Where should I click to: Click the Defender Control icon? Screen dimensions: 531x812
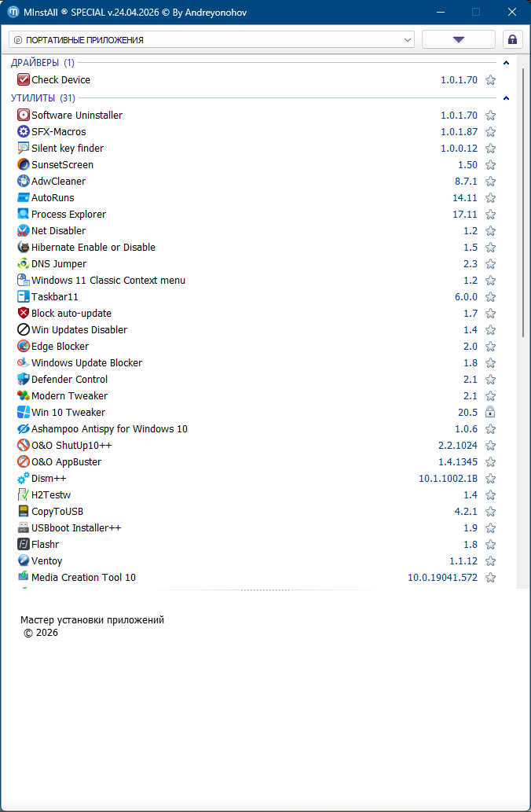(x=23, y=380)
